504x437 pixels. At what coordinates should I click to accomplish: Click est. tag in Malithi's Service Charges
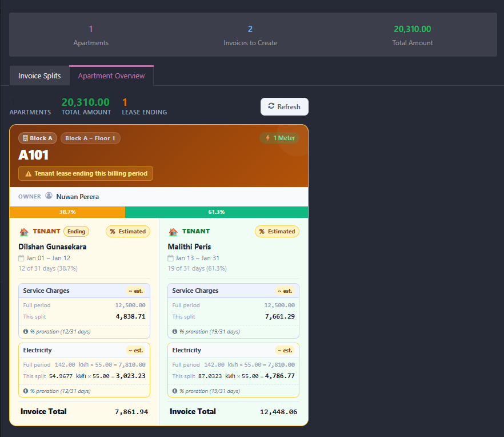[x=285, y=291]
